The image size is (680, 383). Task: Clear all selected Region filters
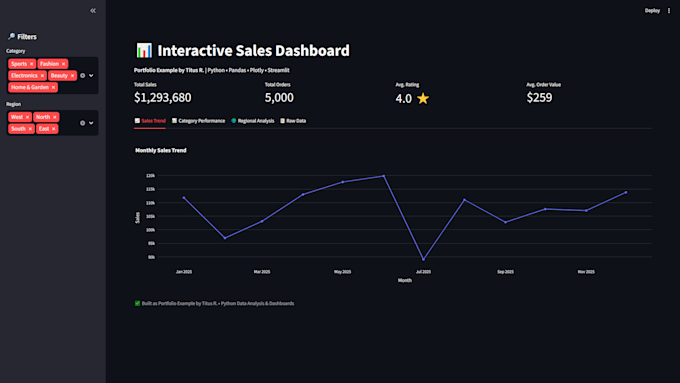82,123
